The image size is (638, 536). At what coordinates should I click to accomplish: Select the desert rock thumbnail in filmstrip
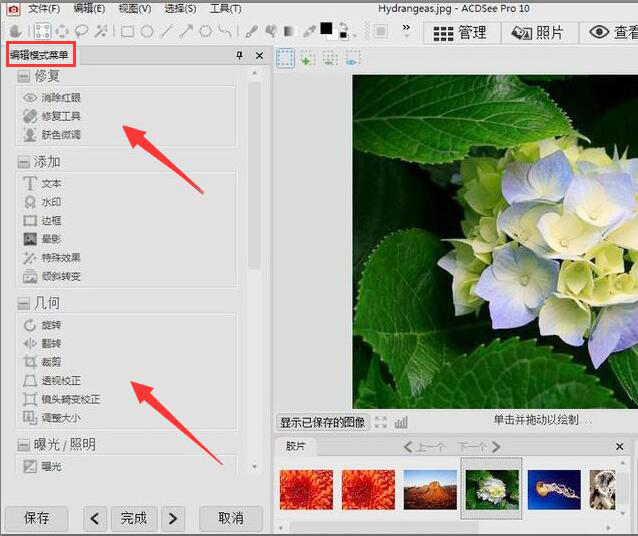coord(430,490)
